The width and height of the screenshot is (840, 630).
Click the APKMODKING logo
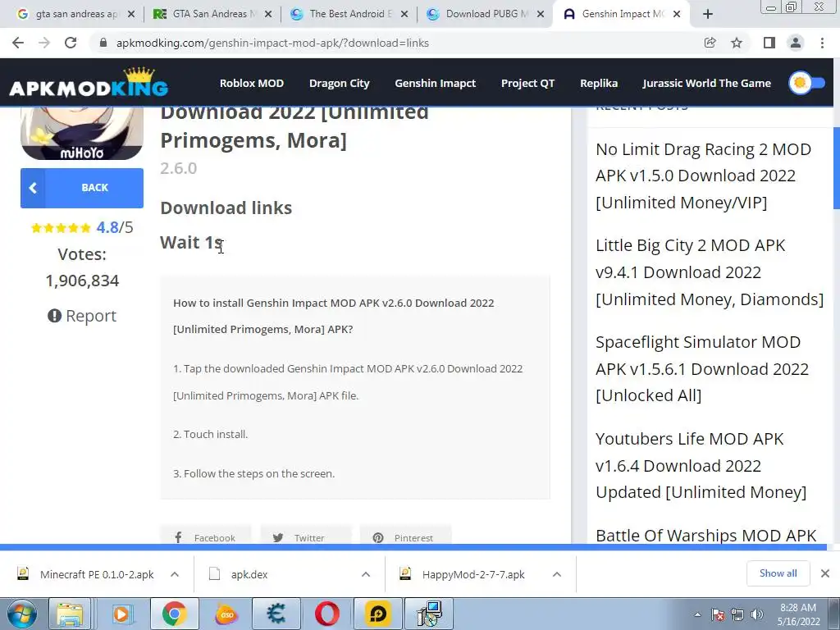pos(89,83)
